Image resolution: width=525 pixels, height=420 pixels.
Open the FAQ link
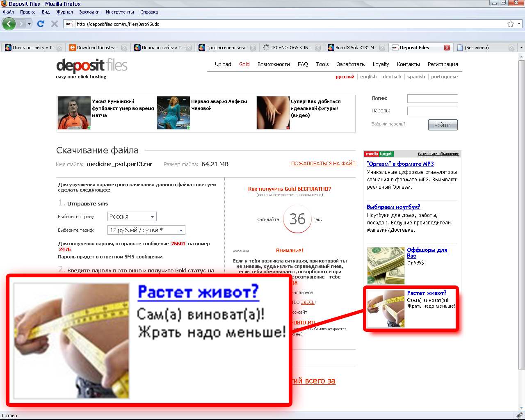[x=303, y=64]
